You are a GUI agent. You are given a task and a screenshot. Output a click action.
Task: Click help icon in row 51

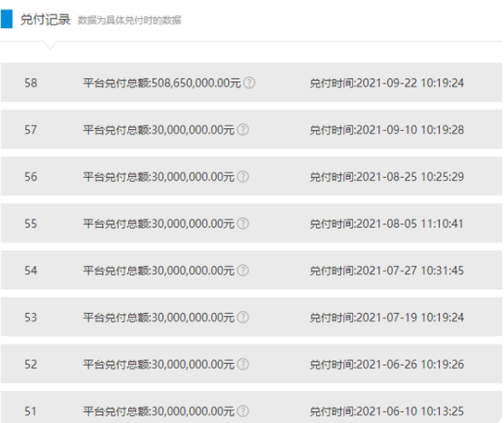[243, 411]
